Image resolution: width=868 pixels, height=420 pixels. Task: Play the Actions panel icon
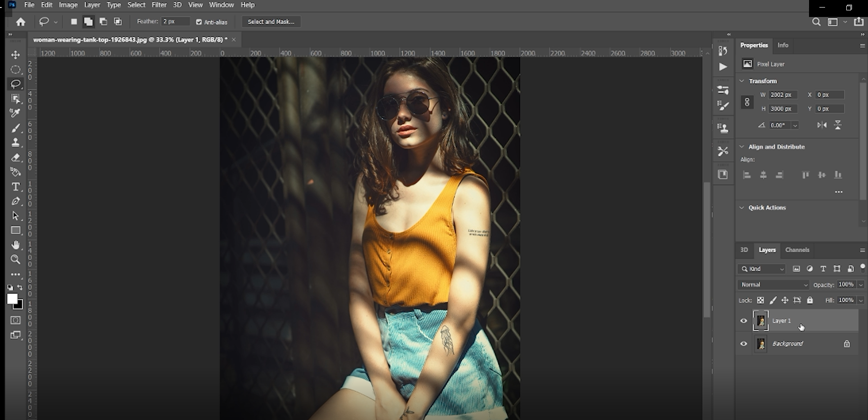coord(723,67)
